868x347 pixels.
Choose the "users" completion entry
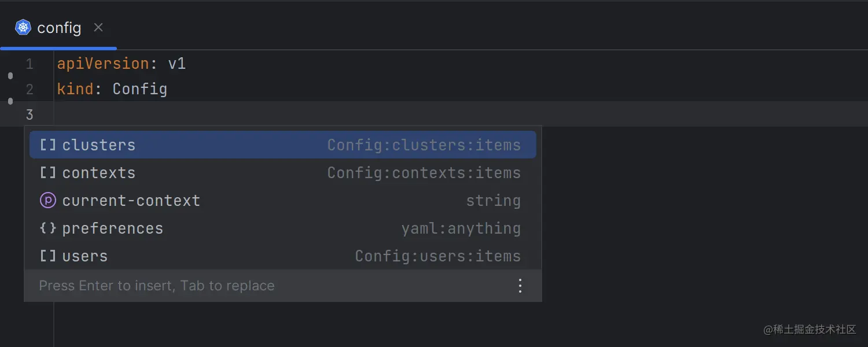tap(84, 256)
